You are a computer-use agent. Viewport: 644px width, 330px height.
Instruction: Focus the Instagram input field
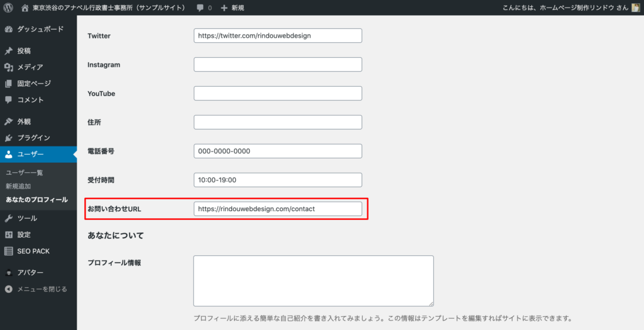(278, 65)
